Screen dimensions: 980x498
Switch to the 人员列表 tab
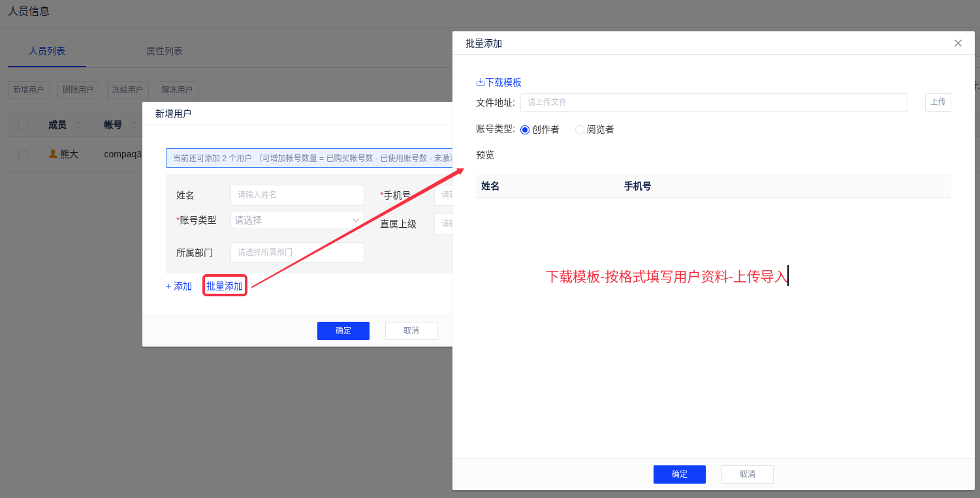click(x=47, y=51)
